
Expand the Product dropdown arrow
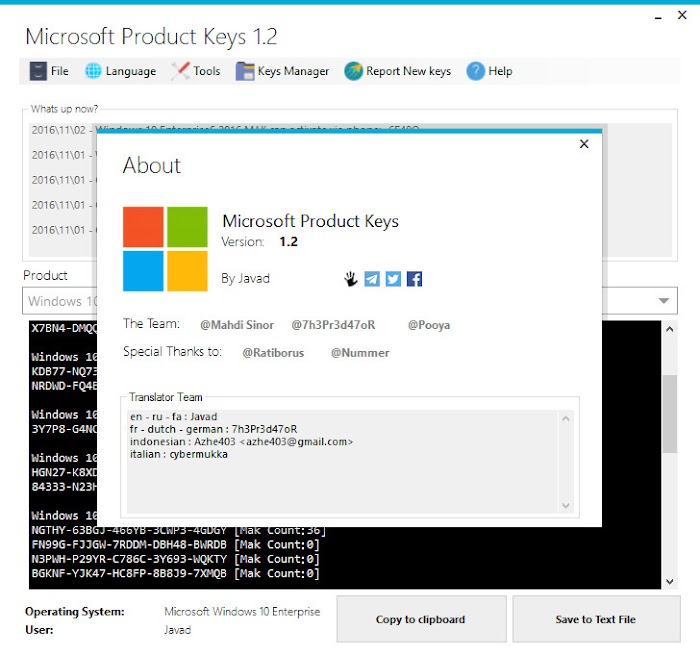[664, 300]
